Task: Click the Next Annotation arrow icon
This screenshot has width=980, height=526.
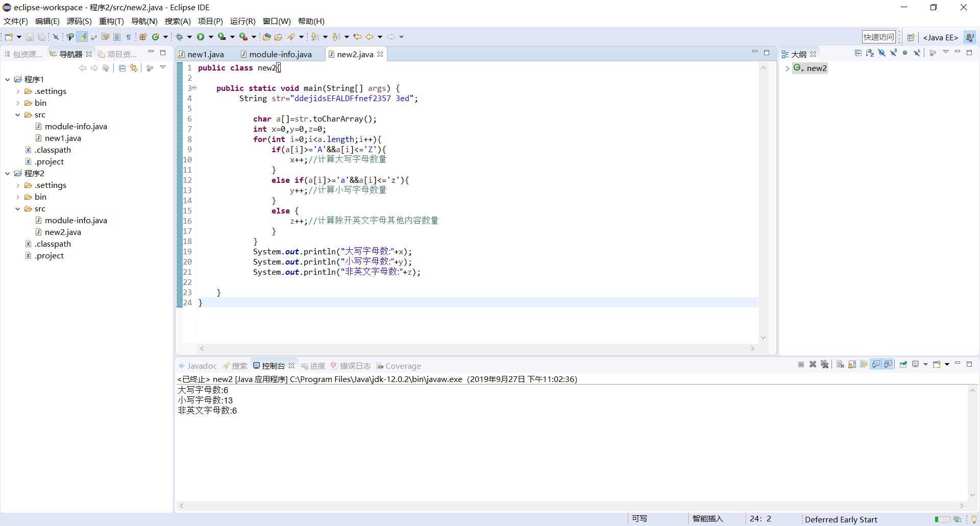Action: pos(314,37)
